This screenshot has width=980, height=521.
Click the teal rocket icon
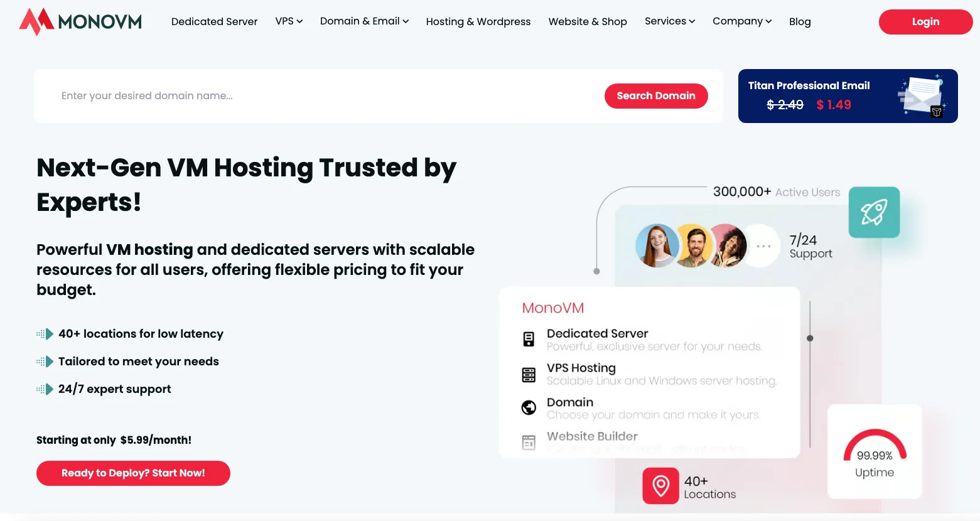tap(874, 212)
